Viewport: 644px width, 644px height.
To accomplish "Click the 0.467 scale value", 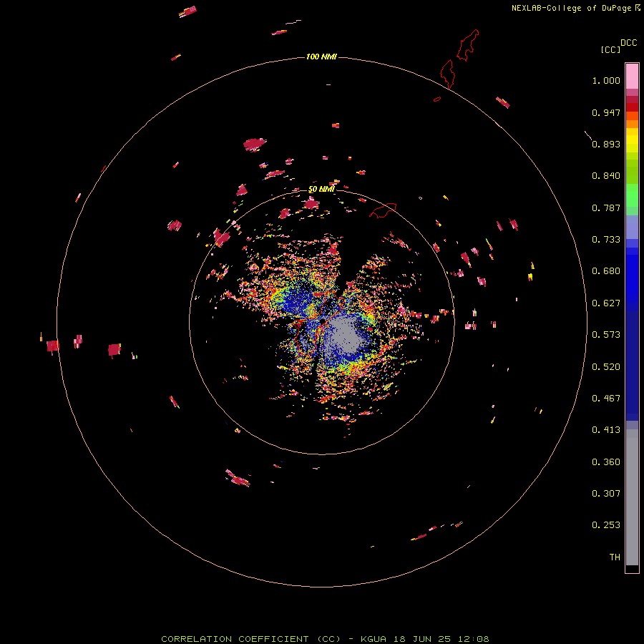I will pyautogui.click(x=606, y=399).
